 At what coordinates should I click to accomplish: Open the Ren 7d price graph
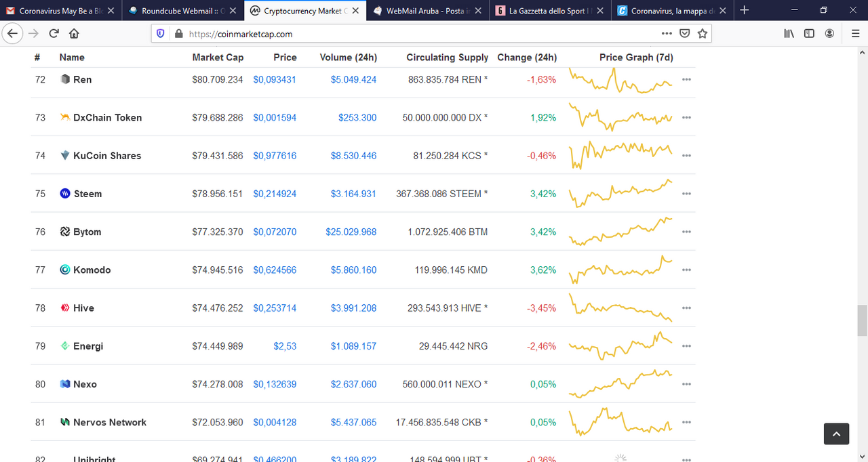point(620,80)
